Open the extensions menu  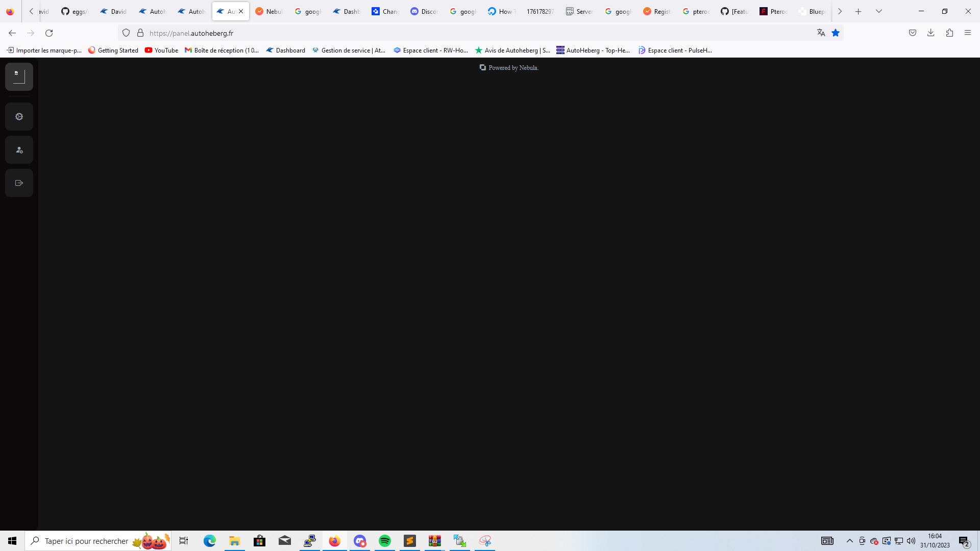[949, 33]
